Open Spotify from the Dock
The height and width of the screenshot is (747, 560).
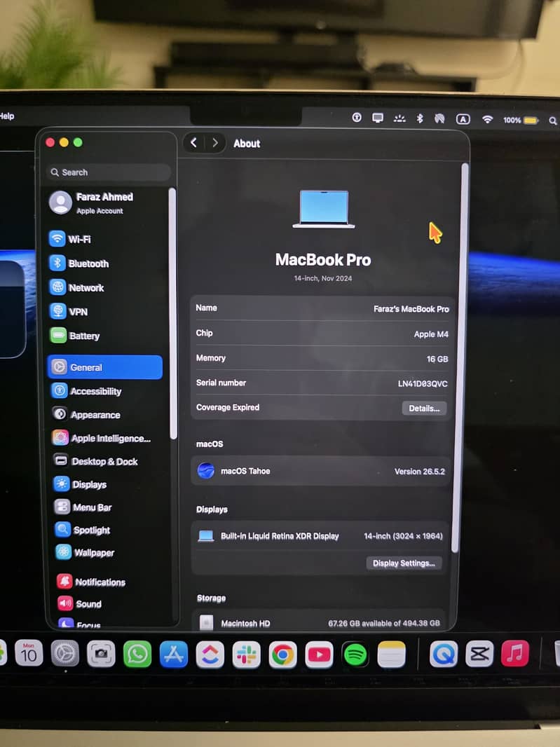[x=355, y=655]
